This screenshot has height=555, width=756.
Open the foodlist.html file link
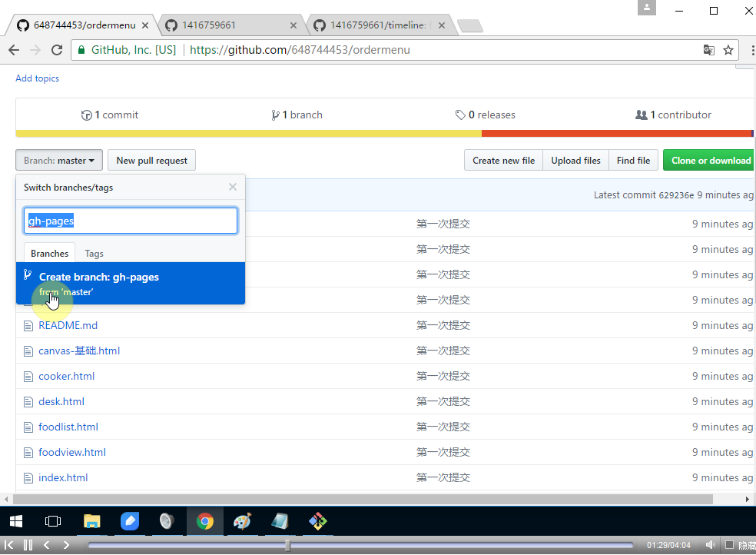(x=68, y=427)
